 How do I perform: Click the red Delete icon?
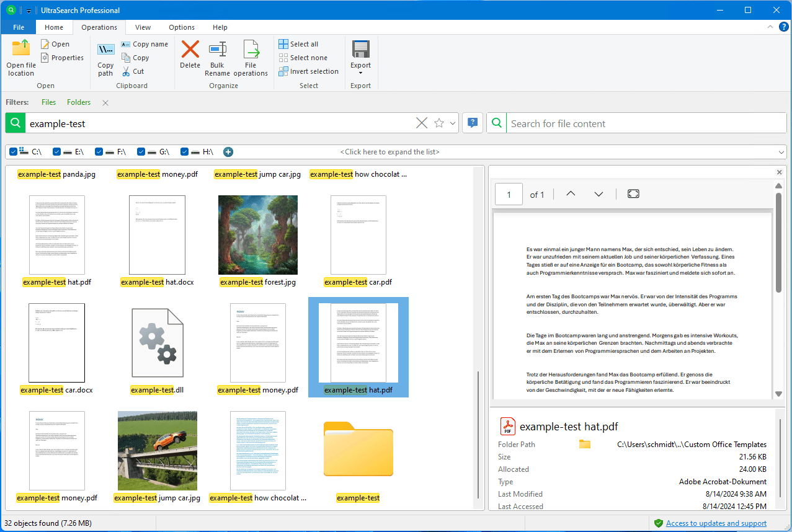190,49
